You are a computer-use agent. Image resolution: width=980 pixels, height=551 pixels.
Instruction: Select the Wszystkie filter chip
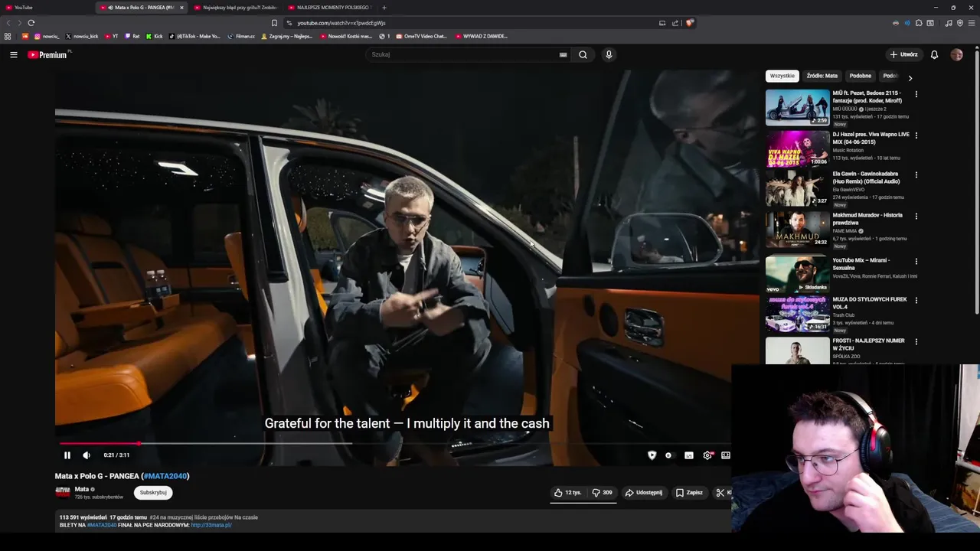click(782, 76)
